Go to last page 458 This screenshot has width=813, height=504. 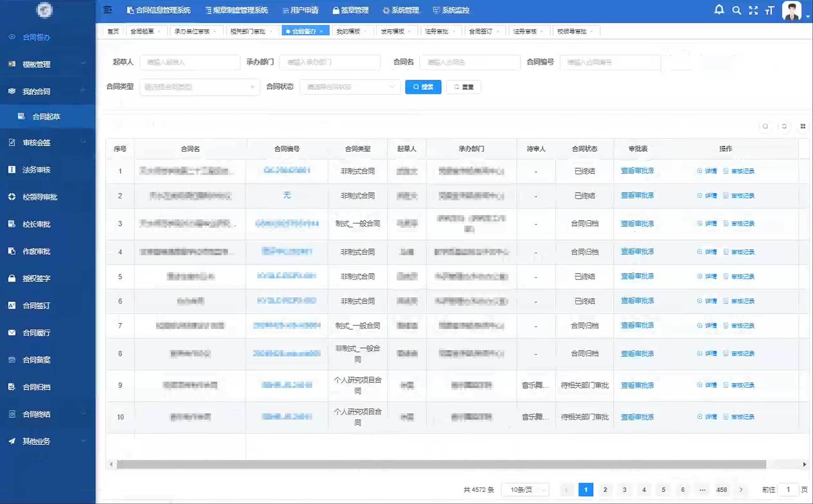point(722,490)
